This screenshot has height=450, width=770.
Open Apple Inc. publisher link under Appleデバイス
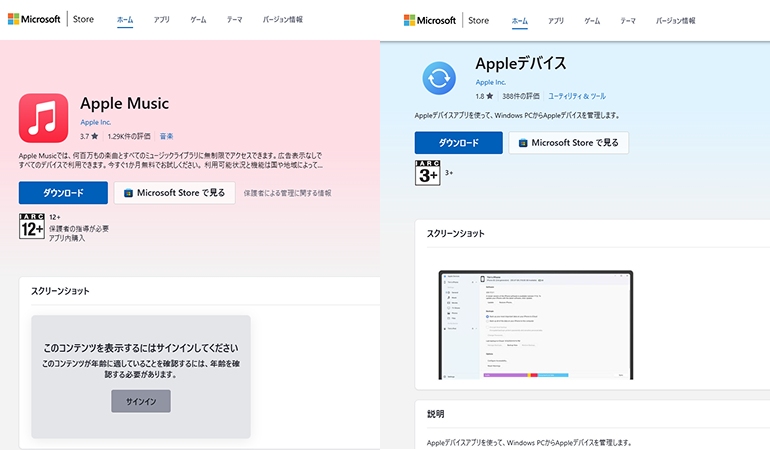[491, 82]
